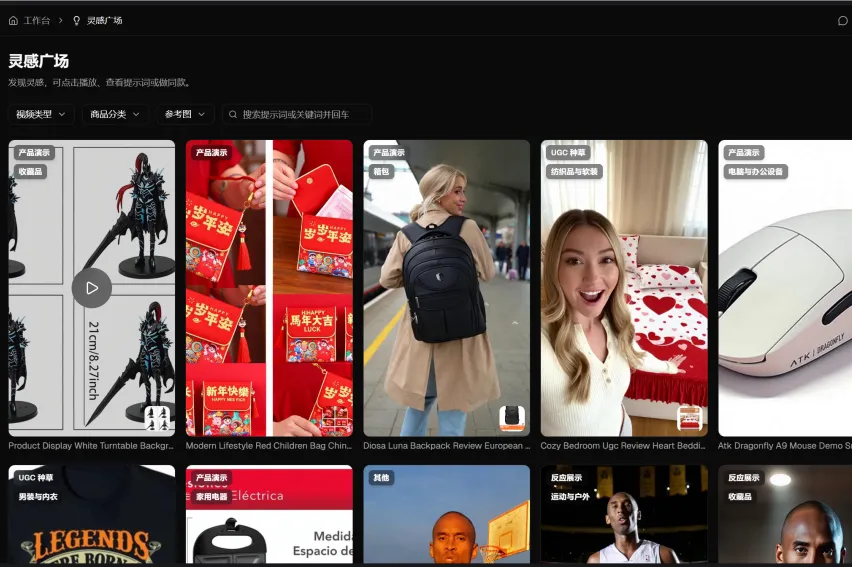Screen dimensions: 852x567
Task: Click the magnifier icon in the search box
Action: point(233,114)
